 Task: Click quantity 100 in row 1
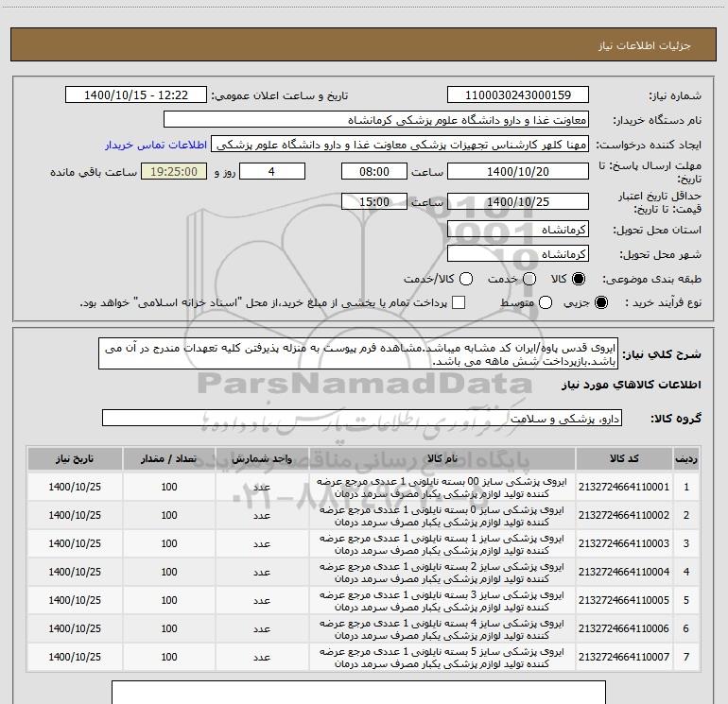[x=169, y=487]
